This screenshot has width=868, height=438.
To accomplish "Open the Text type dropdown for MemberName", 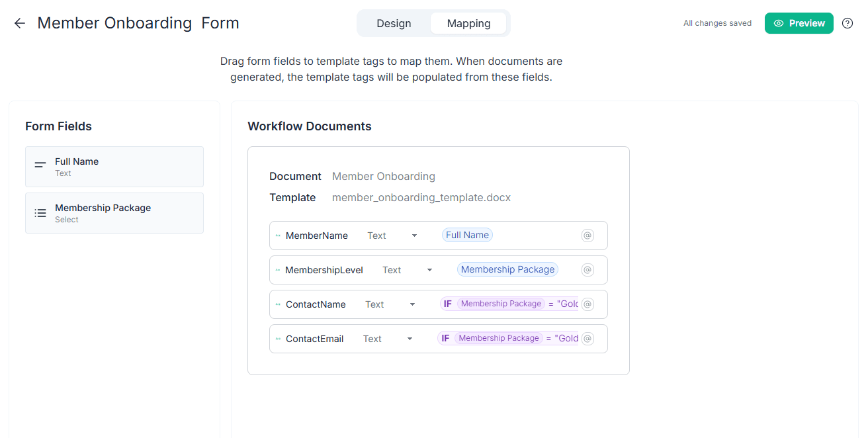I will [413, 235].
